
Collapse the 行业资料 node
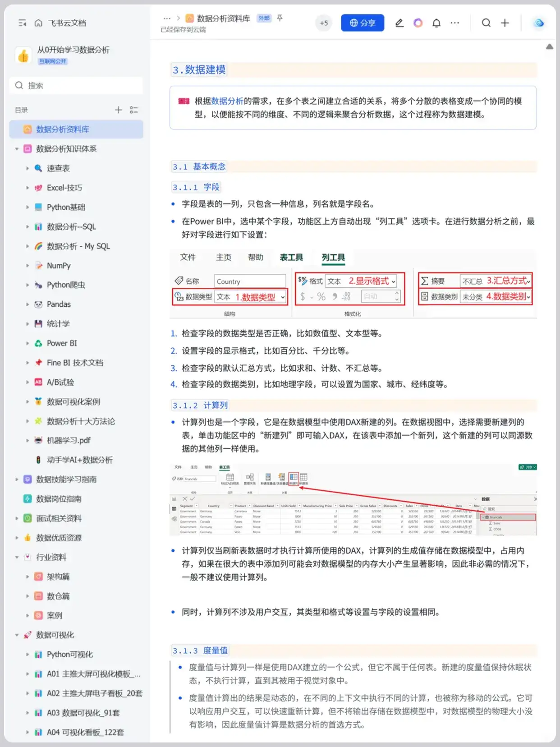(17, 557)
